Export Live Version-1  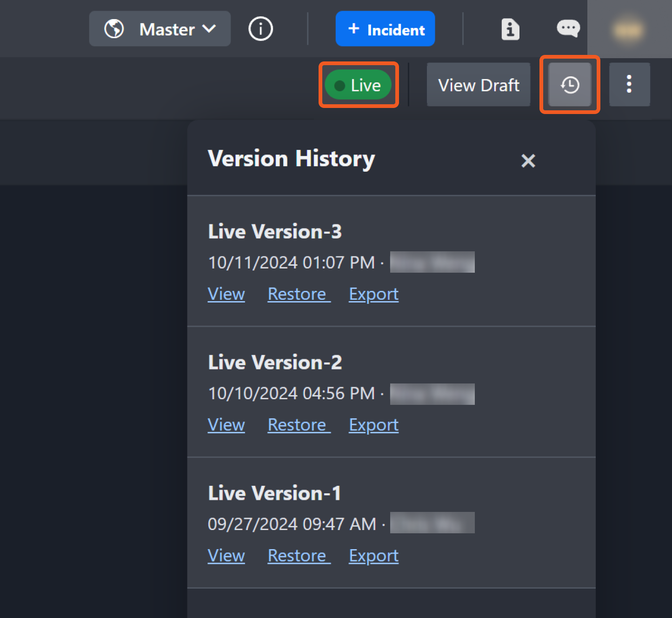pyautogui.click(x=373, y=556)
